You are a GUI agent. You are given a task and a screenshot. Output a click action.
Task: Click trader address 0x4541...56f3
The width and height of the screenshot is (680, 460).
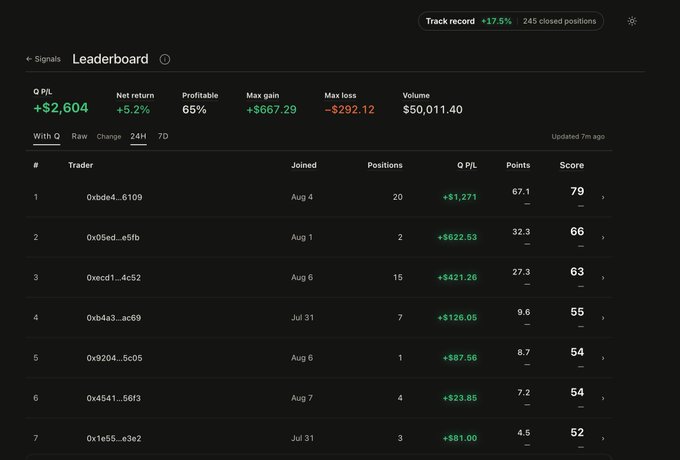coord(114,398)
